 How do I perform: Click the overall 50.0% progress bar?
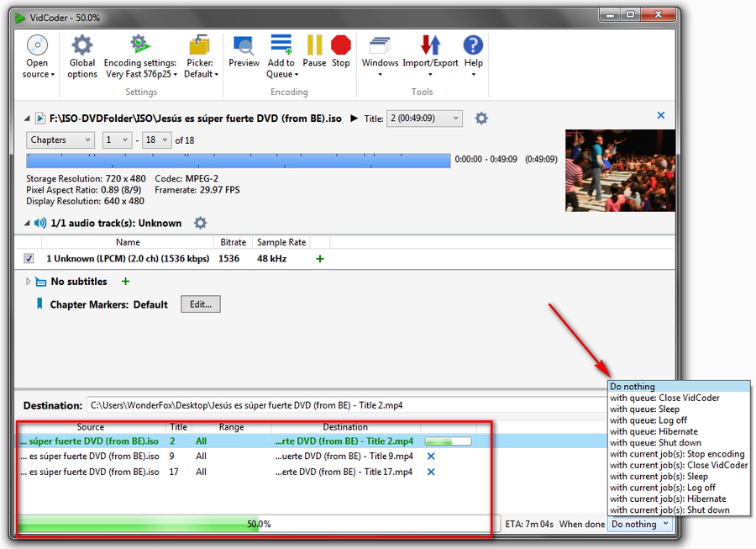coord(259,524)
